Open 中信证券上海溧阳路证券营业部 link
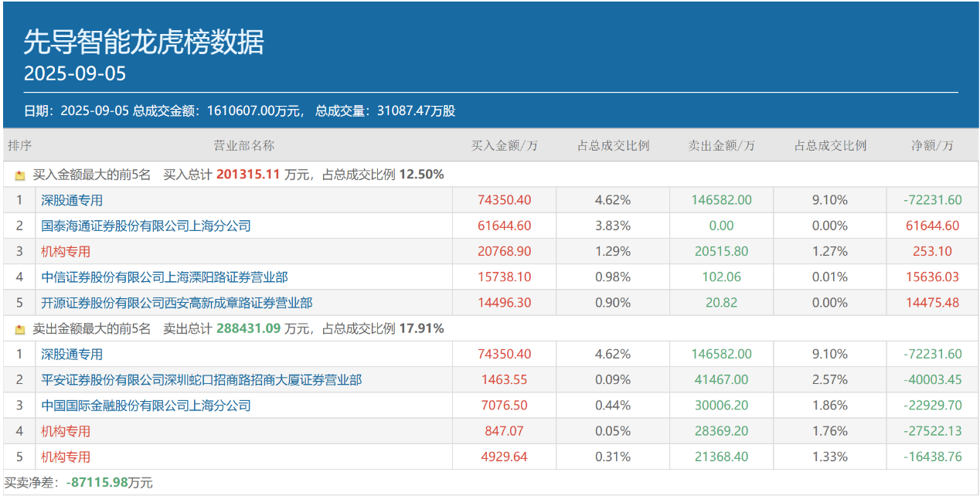Screen dimensions: 980x496 [x=165, y=277]
